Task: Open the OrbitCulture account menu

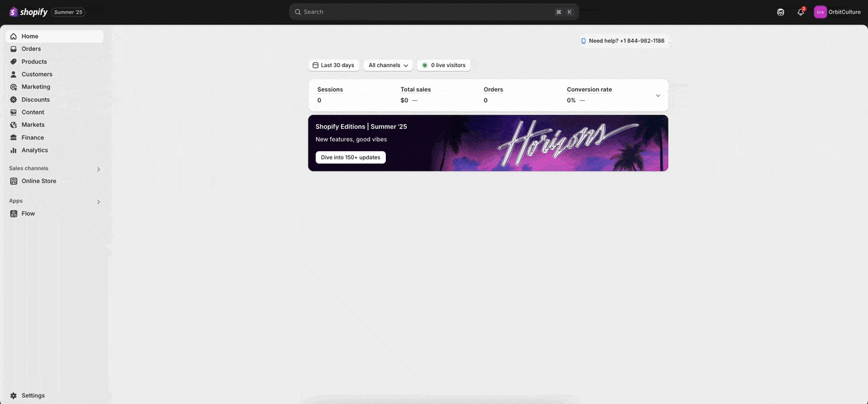Action: coord(837,12)
